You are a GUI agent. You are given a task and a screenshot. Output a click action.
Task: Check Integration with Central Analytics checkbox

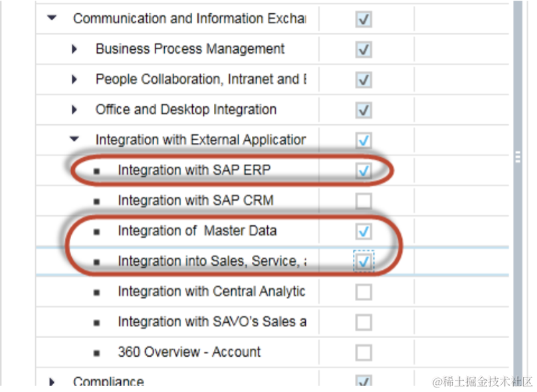364,292
